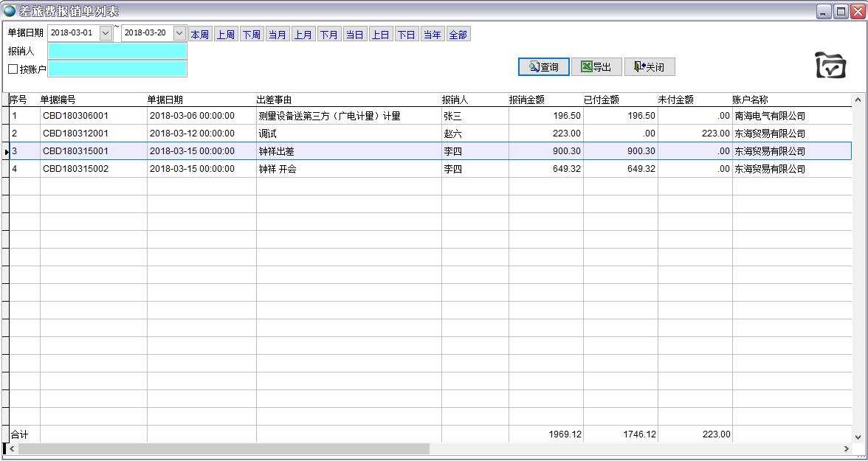Image resolution: width=868 pixels, height=461 pixels.
Task: Open the end date dropdown
Action: click(x=179, y=33)
